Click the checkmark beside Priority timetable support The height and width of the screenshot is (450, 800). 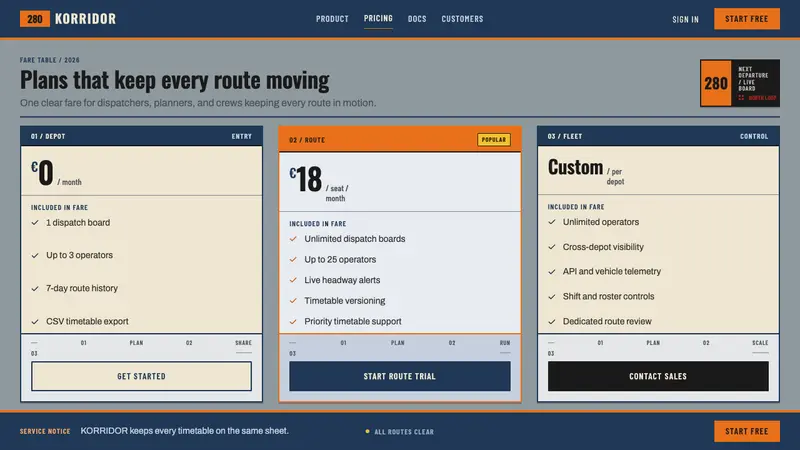(x=293, y=321)
